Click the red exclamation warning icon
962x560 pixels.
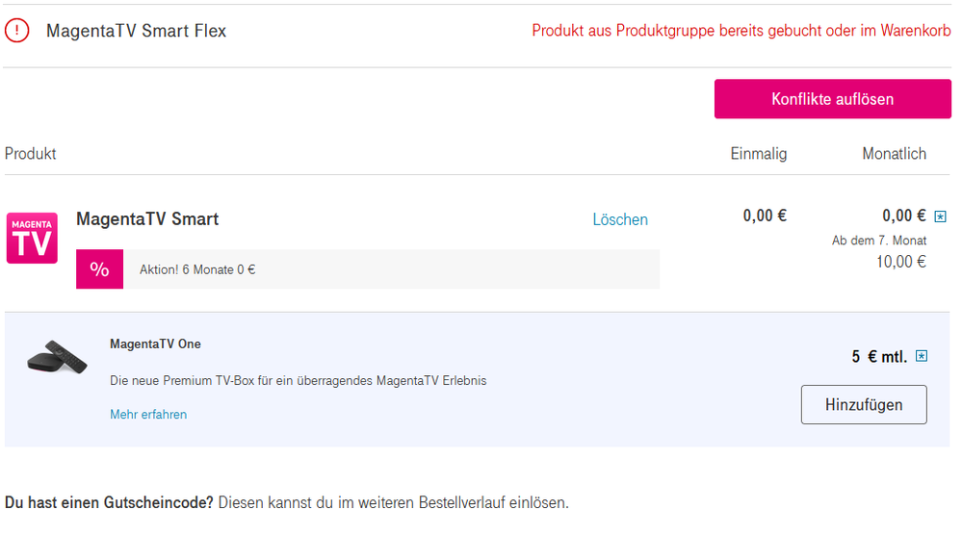coord(16,30)
